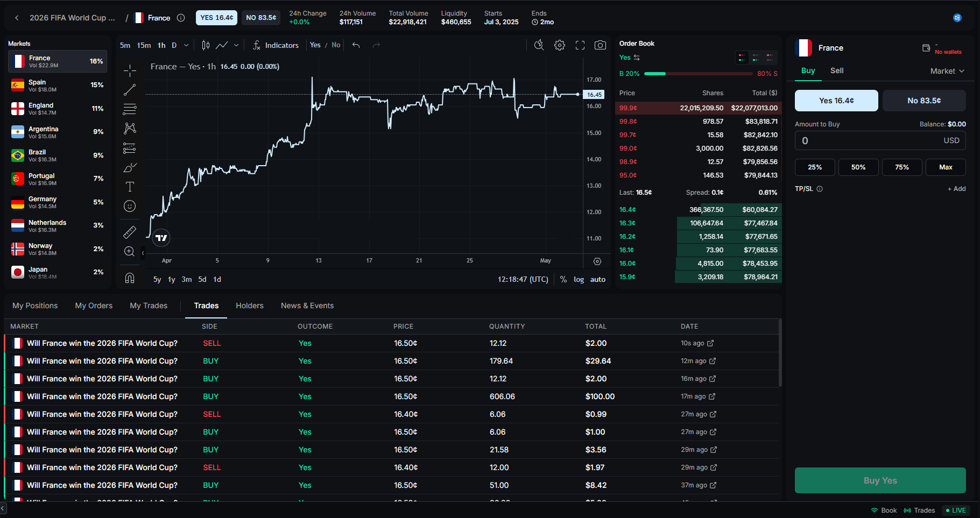
Task: Toggle the LIVE indicator
Action: coord(956,510)
